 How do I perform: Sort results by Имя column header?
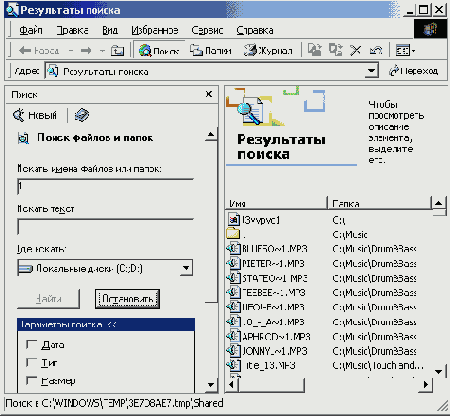click(277, 203)
